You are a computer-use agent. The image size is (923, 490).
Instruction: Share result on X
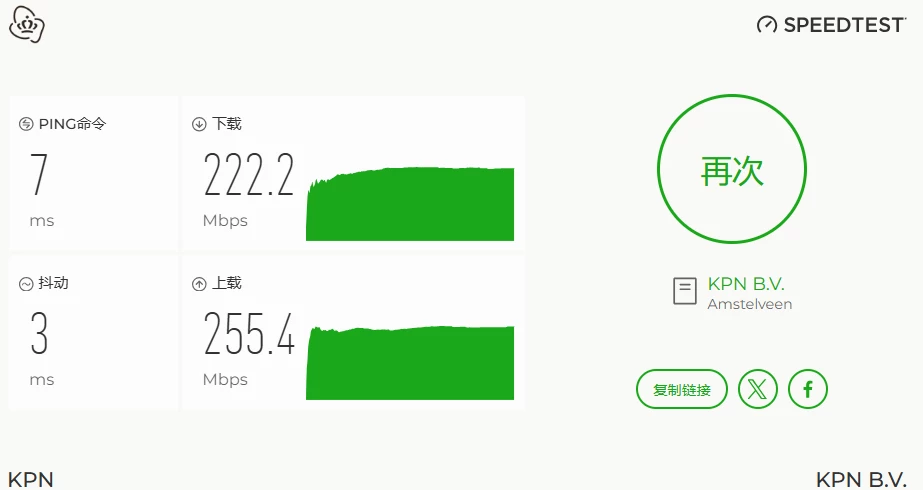click(758, 389)
